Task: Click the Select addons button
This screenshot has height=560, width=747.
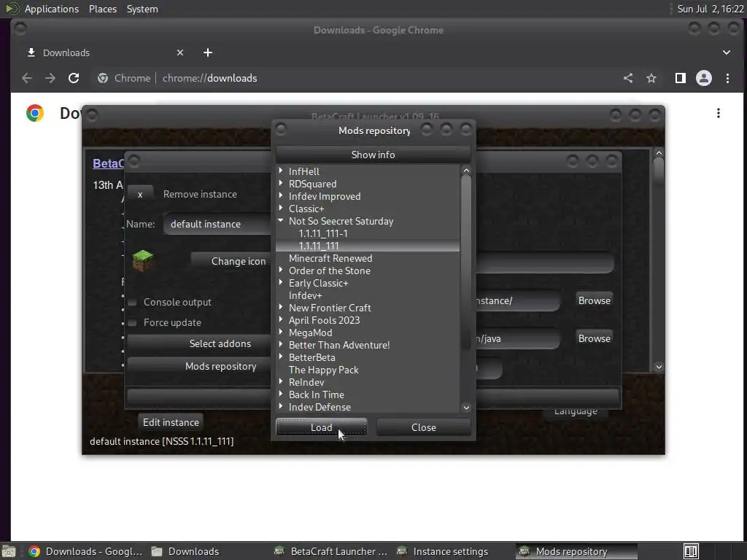Action: coord(198,343)
